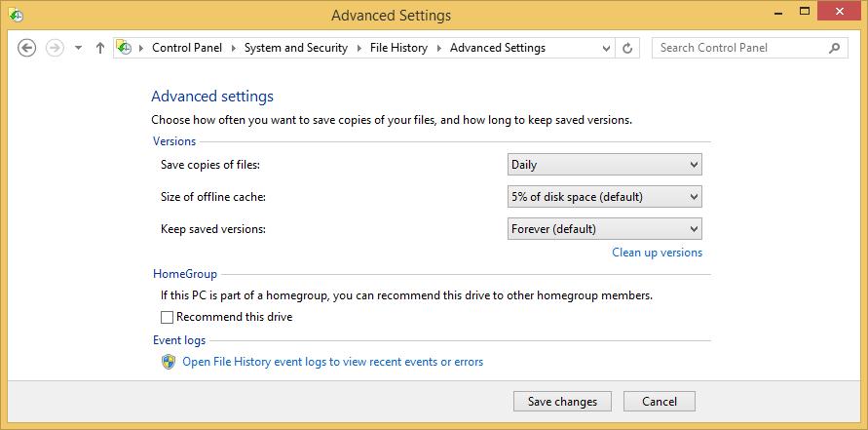Refresh the Advanced Settings page
The height and width of the screenshot is (430, 868).
[x=627, y=48]
